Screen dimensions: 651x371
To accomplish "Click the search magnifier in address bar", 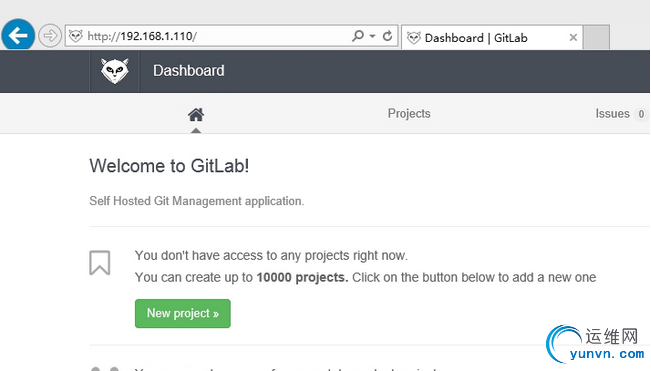I will pyautogui.click(x=357, y=36).
